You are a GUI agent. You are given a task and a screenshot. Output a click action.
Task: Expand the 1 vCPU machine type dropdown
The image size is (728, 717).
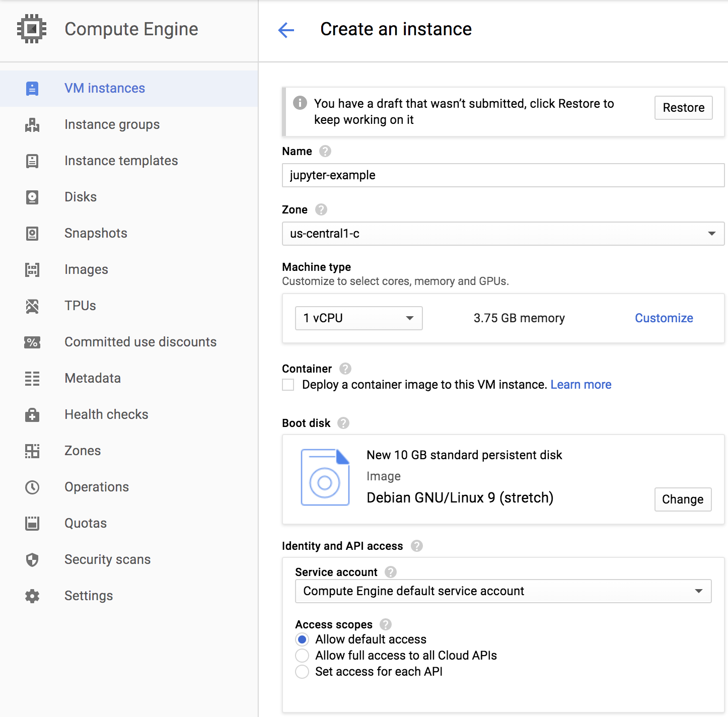click(x=358, y=318)
